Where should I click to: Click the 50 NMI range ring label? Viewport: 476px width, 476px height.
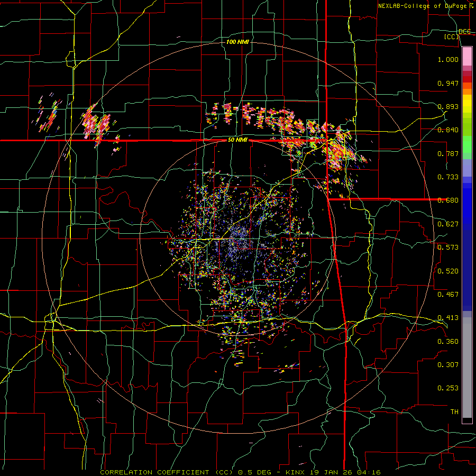tap(237, 140)
